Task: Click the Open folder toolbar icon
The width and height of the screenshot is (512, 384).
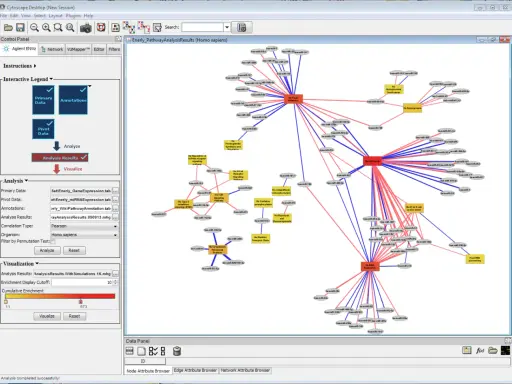Action: pos(8,28)
